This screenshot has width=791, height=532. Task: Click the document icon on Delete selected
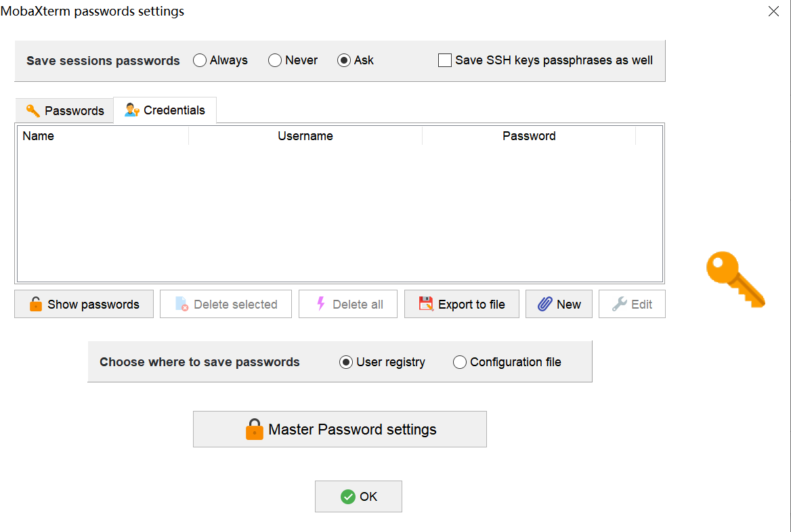181,304
